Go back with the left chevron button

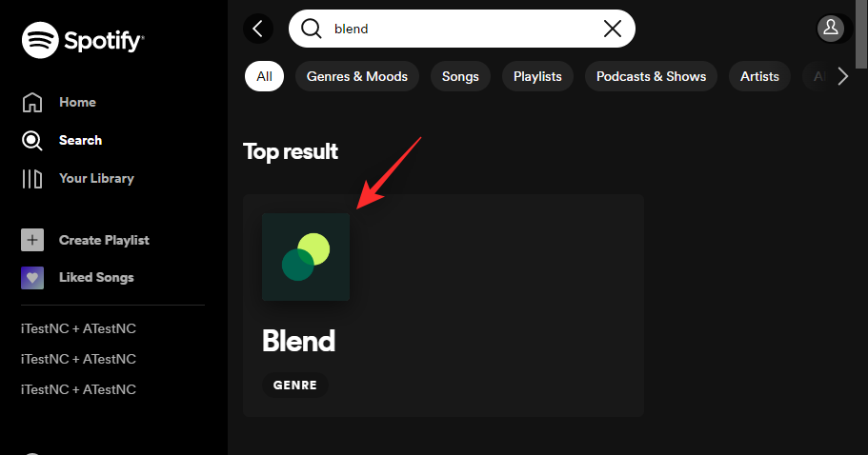258,29
